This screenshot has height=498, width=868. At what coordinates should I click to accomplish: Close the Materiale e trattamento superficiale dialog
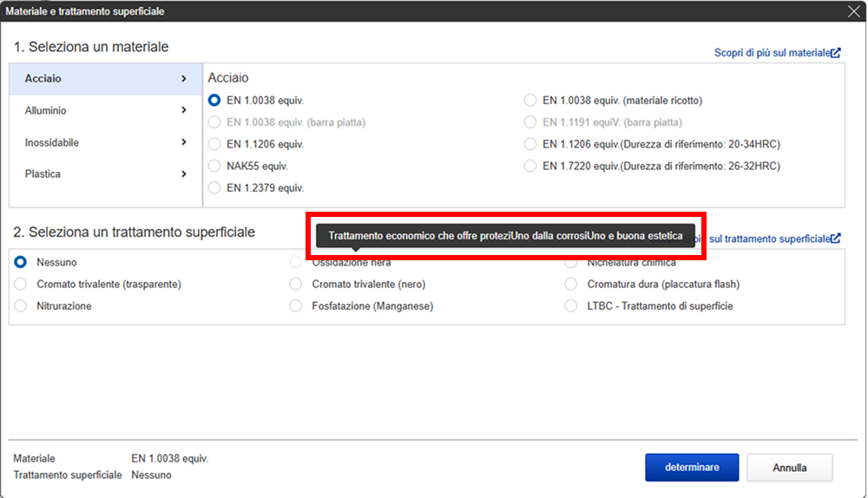tap(854, 11)
